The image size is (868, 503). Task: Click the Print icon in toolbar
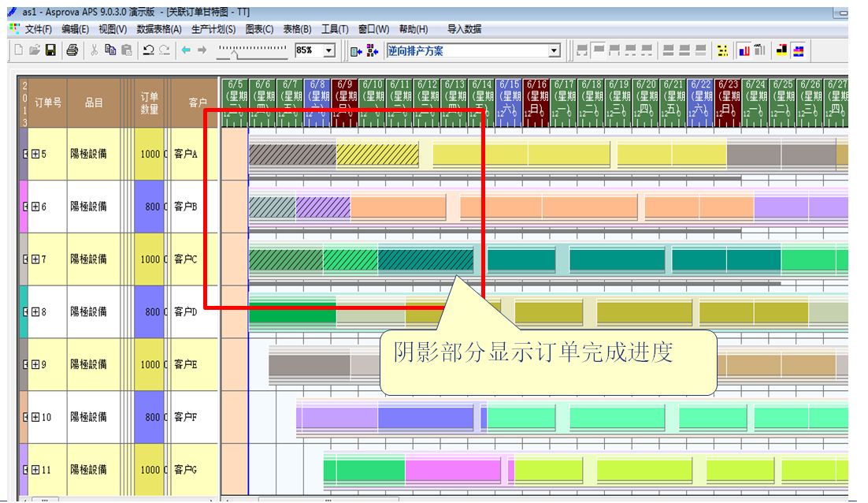point(72,50)
